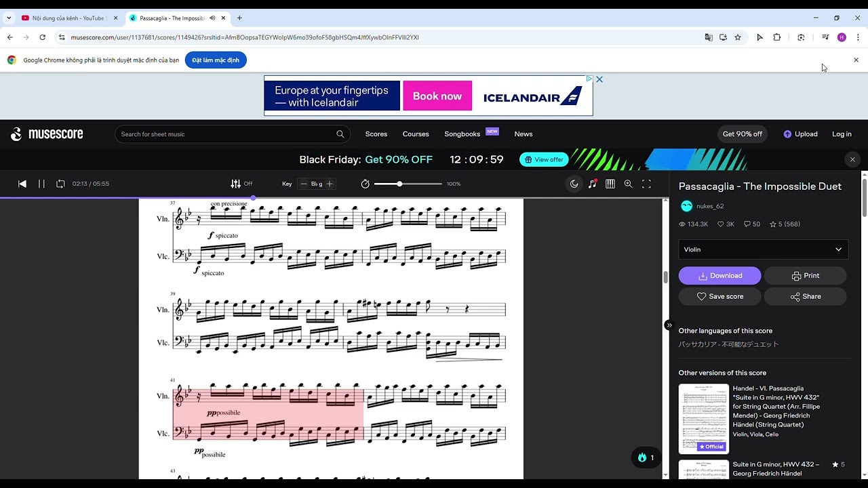Dismiss the default browser notification bar
This screenshot has width=868, height=488.
point(856,60)
